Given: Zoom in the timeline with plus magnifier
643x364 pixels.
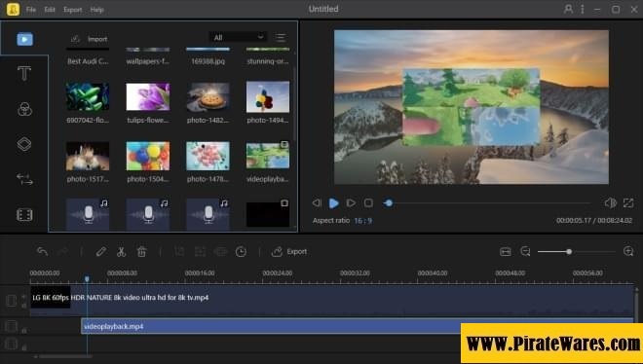Looking at the screenshot, I should tap(628, 251).
